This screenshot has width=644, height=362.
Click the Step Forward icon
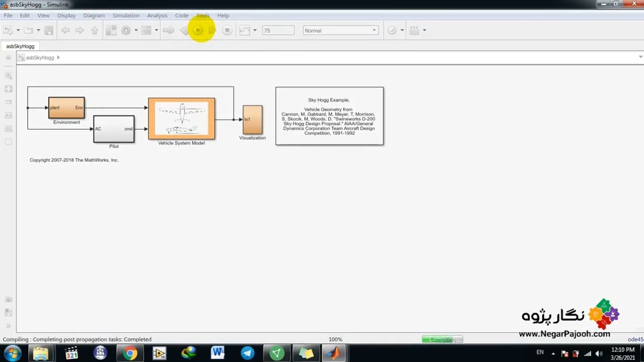(212, 31)
